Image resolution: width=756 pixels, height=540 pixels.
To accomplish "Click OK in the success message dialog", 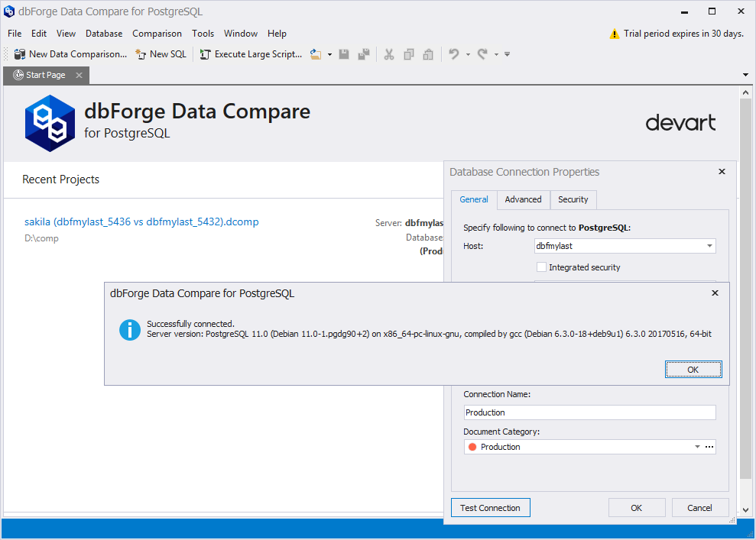I will [693, 370].
